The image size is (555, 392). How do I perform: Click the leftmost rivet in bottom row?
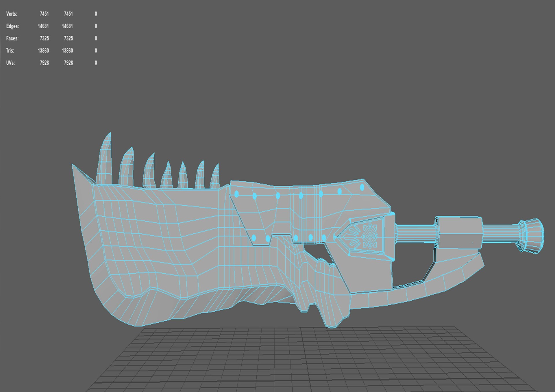[x=254, y=238]
